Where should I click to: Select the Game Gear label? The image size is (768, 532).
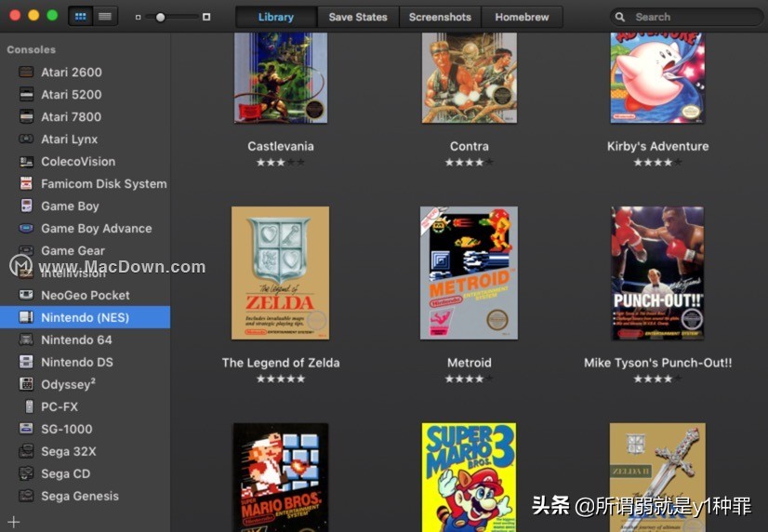(73, 251)
